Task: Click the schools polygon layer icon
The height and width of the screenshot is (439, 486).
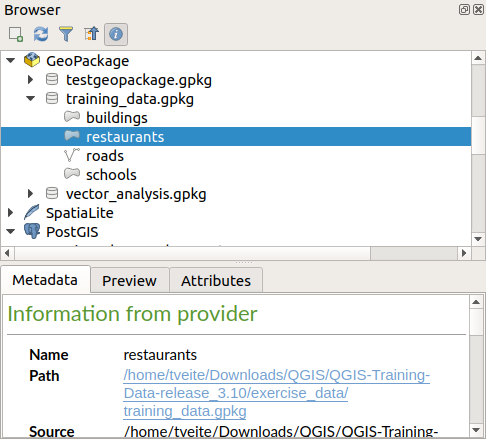Action: tap(72, 174)
